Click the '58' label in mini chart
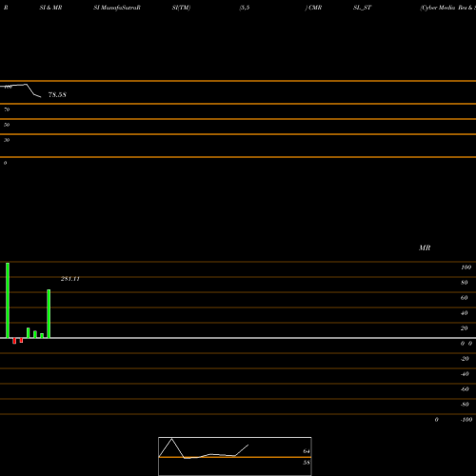Viewport: 476px width, 476px height. 307,463
